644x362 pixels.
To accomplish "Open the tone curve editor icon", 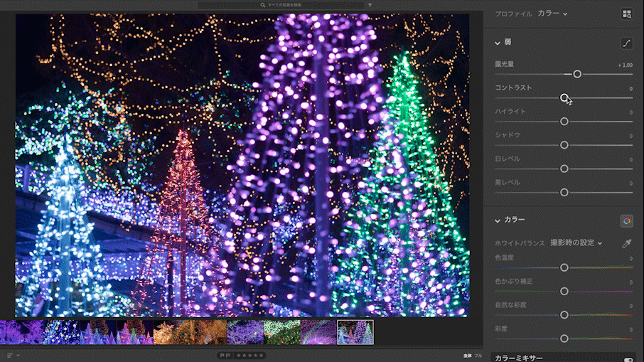I will tap(626, 43).
